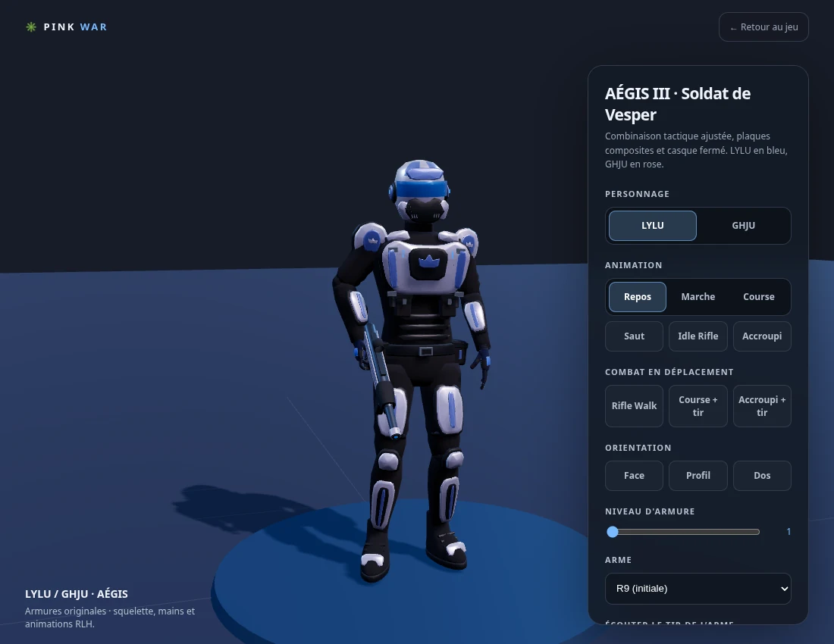Adjust the Niveau d'armure slider

[683, 532]
